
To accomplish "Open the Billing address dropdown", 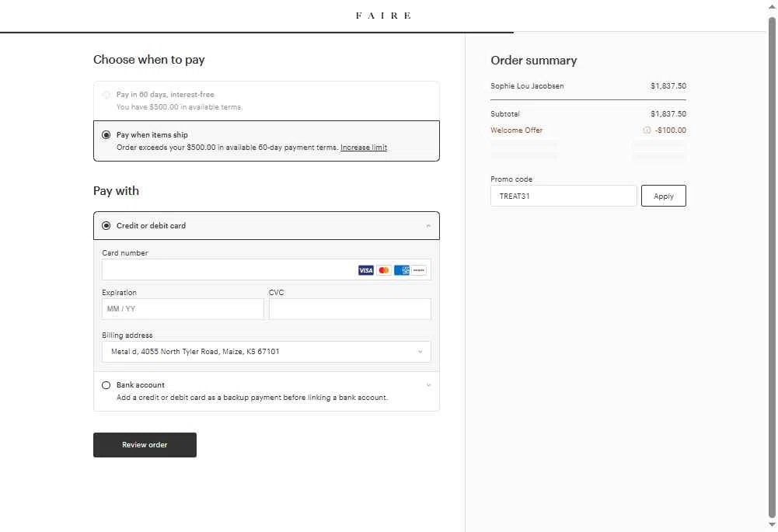I will 266,352.
